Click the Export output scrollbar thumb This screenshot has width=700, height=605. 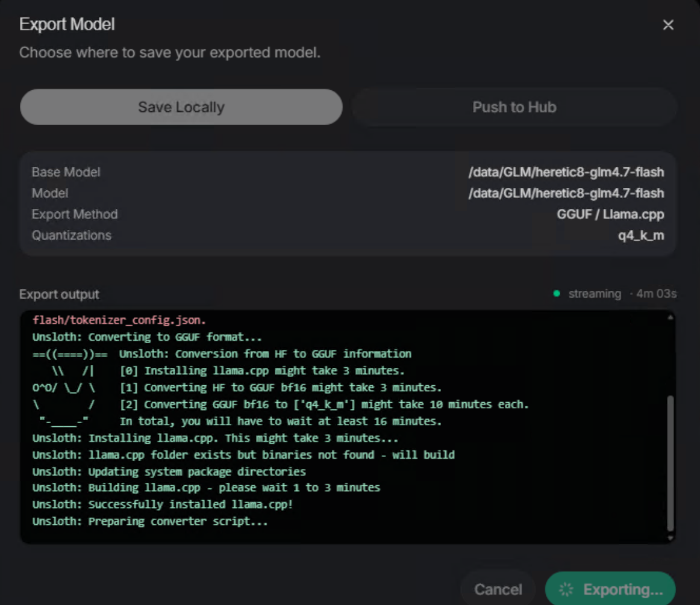point(670,463)
